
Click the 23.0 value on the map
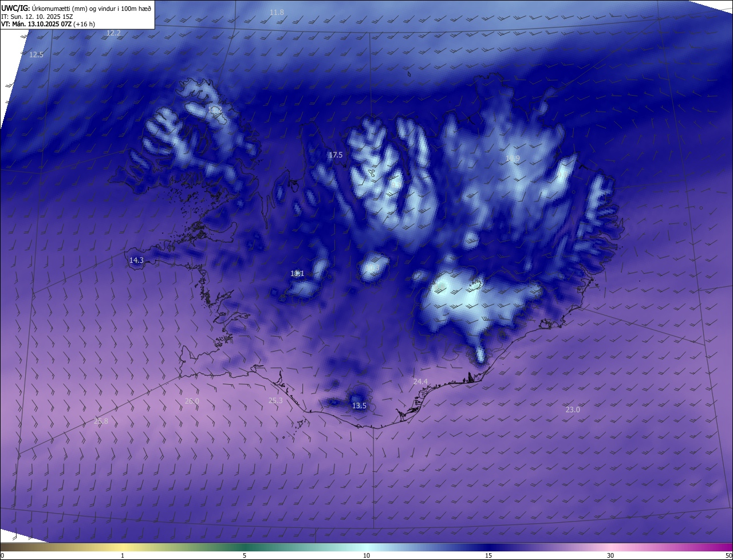[573, 410]
